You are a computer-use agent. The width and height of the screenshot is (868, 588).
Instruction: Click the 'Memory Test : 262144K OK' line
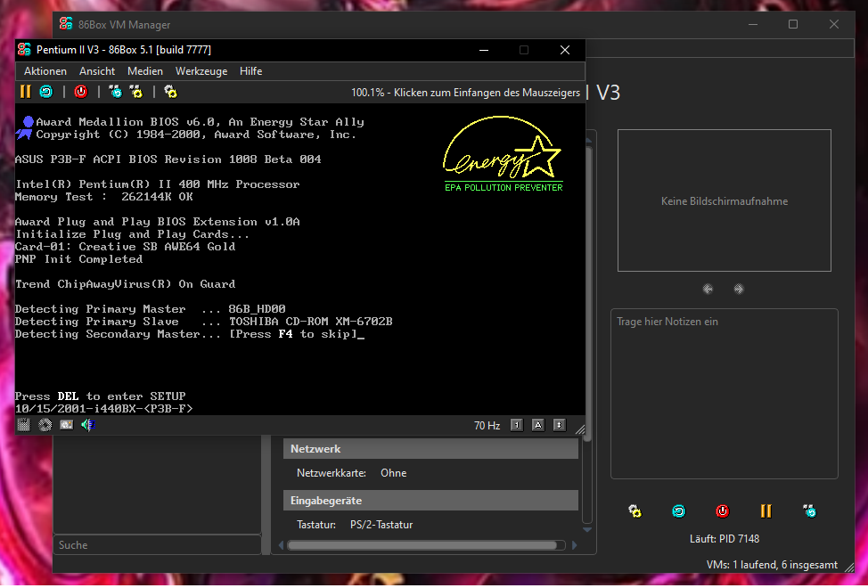click(x=104, y=197)
